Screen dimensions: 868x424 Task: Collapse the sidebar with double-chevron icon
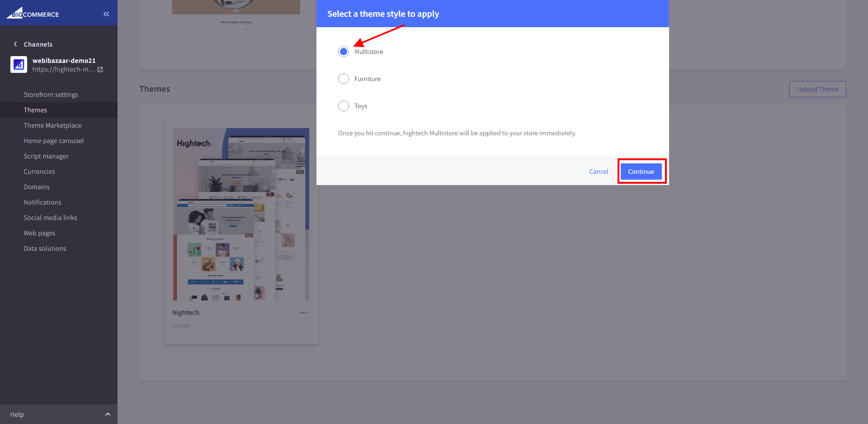[106, 14]
